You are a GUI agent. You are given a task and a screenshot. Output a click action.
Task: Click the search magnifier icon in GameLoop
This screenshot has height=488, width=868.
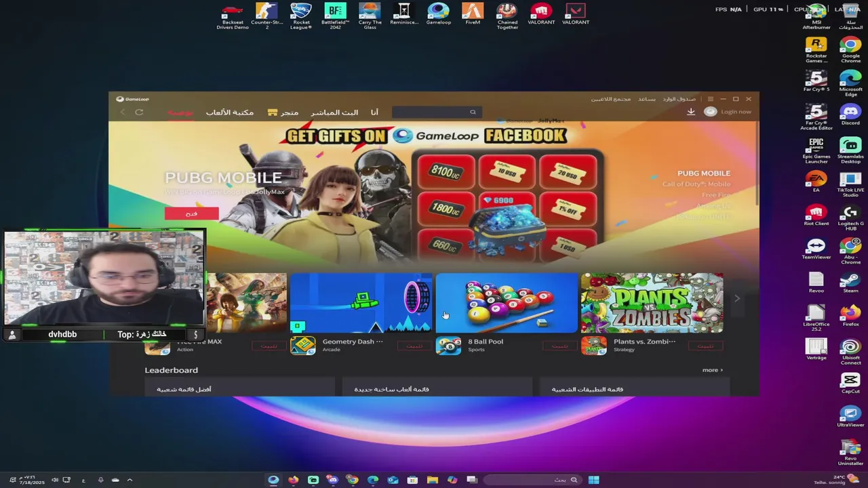tap(473, 113)
